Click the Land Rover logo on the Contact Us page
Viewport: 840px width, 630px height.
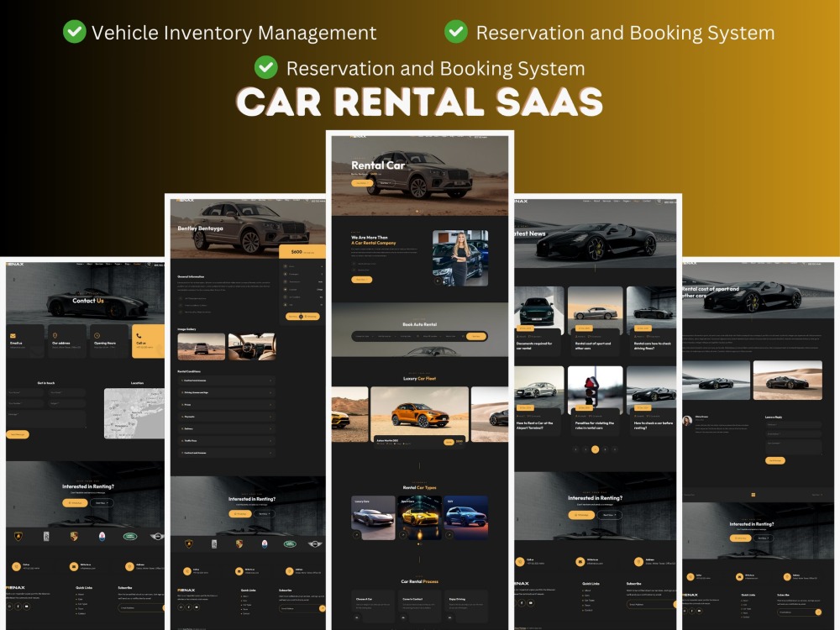pos(130,536)
